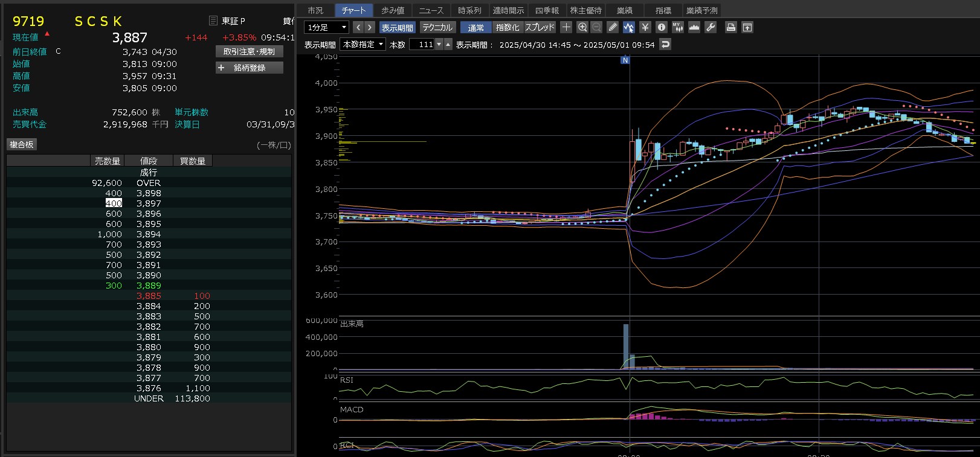
Task: Go to next period with right arrow
Action: coord(370,27)
